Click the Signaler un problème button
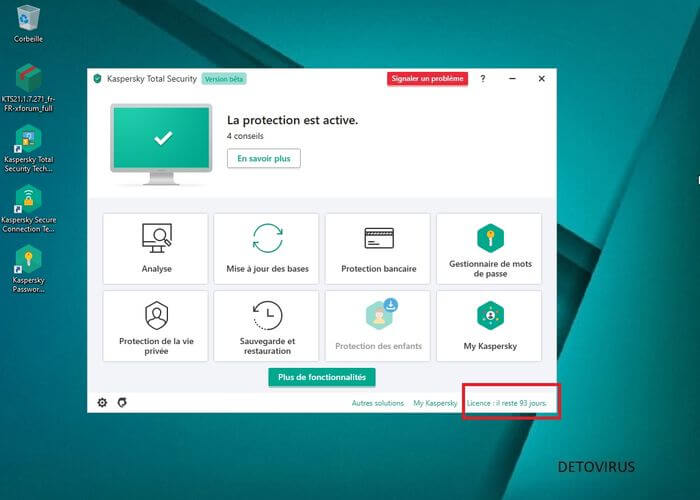The image size is (700, 500). pos(427,79)
